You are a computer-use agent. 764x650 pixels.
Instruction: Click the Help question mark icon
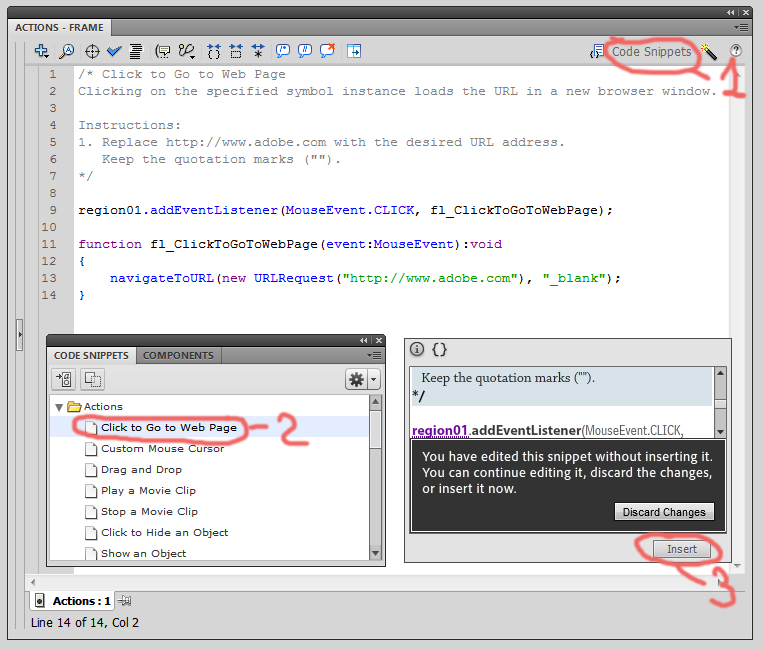point(736,51)
